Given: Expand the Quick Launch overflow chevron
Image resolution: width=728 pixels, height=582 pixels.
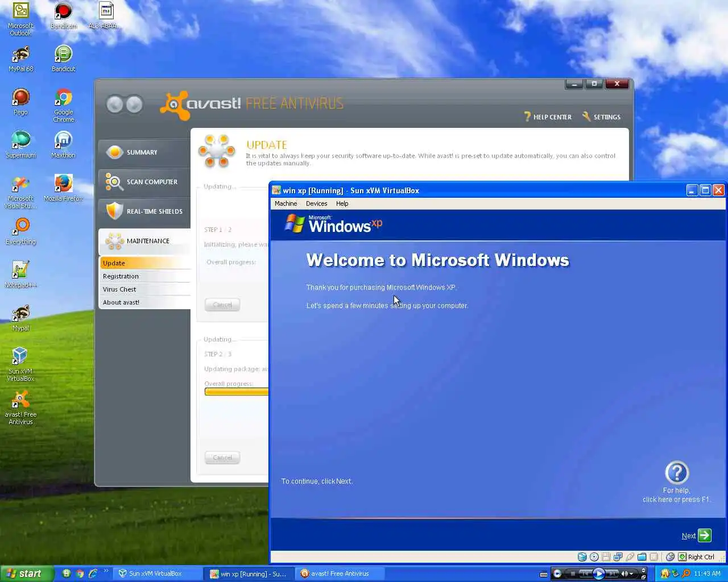Looking at the screenshot, I should coord(106,571).
